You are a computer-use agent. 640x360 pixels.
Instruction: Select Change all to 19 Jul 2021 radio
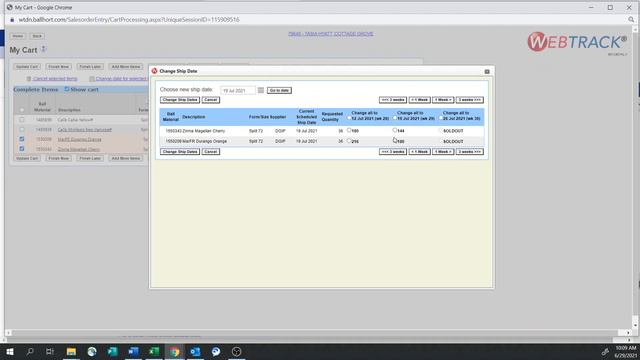coord(395,118)
